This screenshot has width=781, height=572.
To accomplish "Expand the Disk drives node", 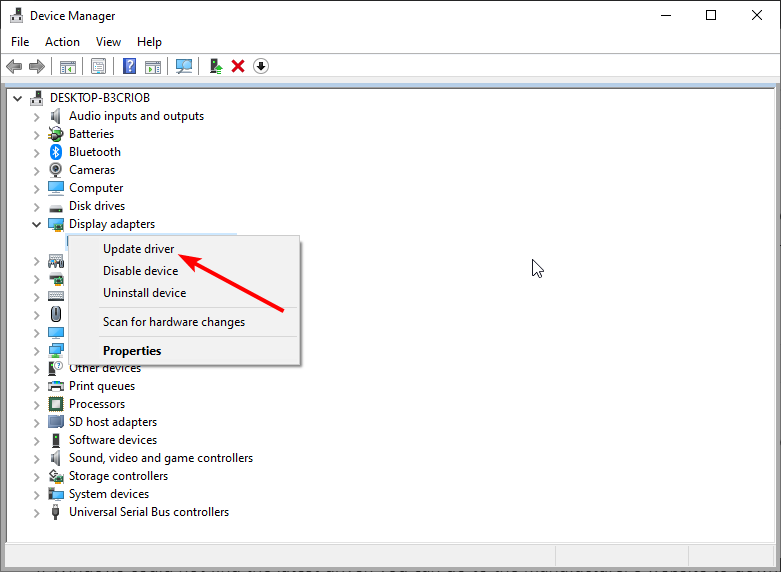I will coord(36,207).
